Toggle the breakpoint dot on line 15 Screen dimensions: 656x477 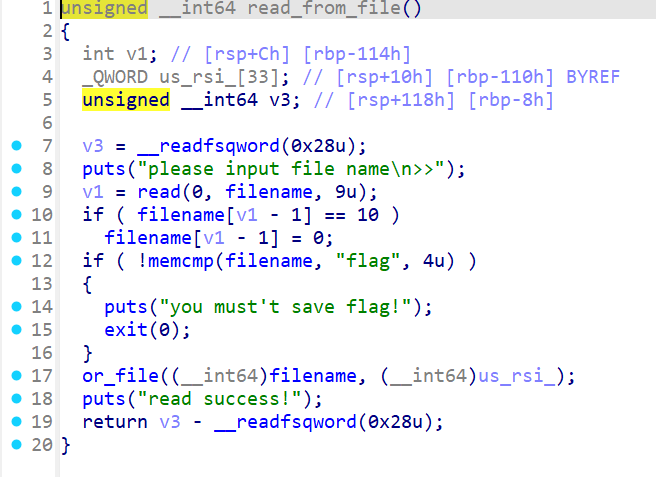click(16, 330)
